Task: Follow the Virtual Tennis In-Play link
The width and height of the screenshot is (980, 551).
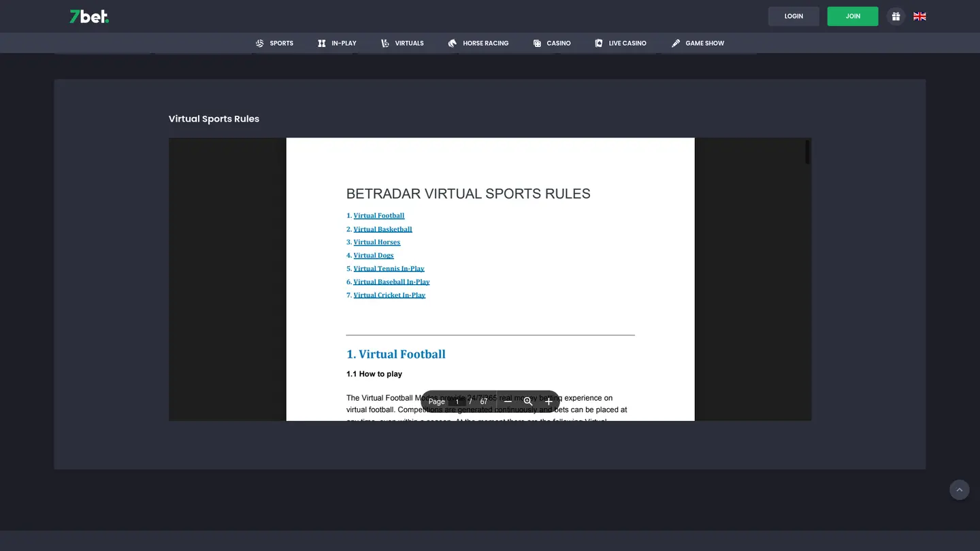Action: coord(389,269)
